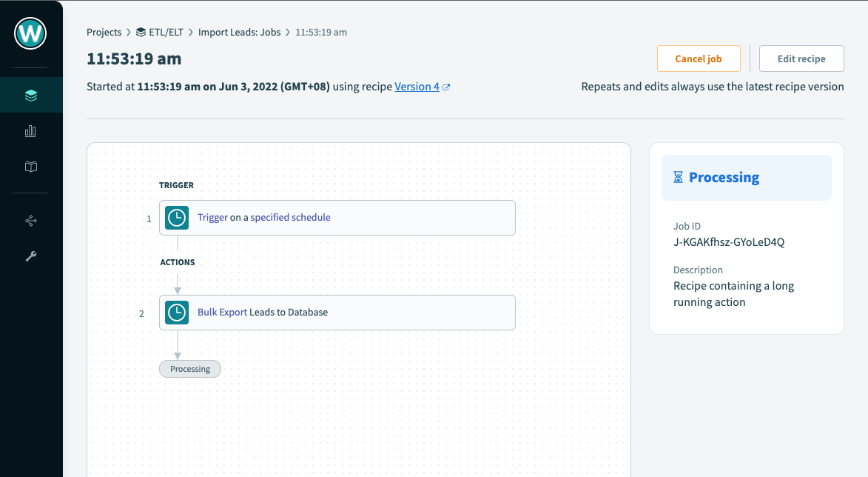Viewport: 868px width, 477px height.
Task: Click the clock icon on Bulk Export step
Action: coord(176,312)
